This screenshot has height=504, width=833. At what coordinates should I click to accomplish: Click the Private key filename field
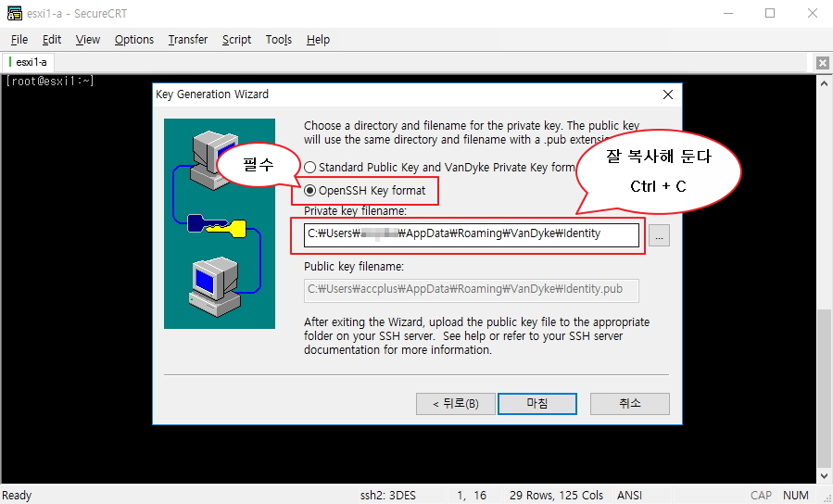[472, 234]
